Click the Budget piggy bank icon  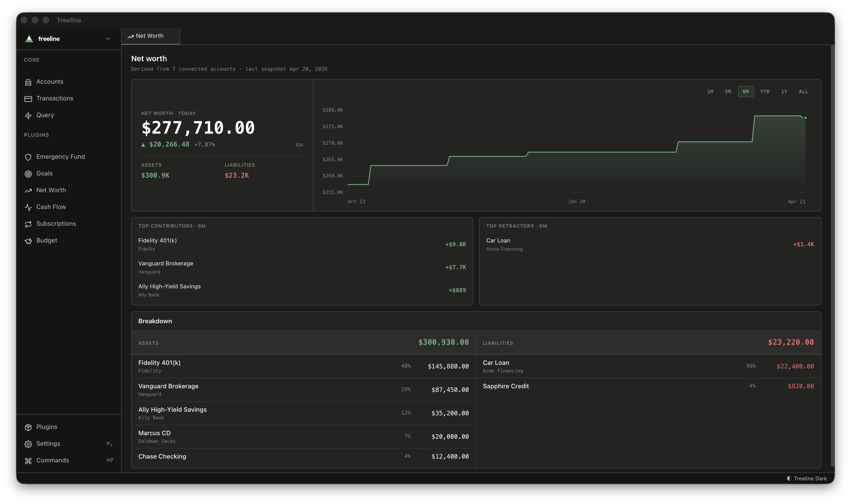(28, 241)
